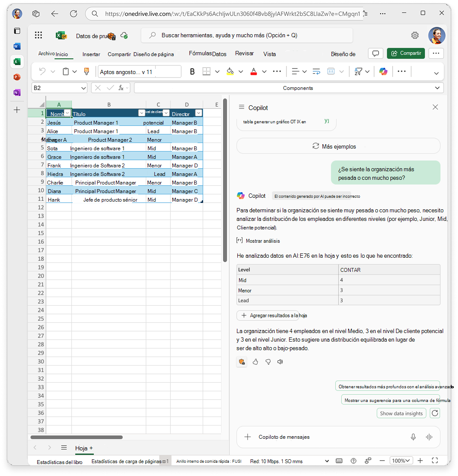Refresh the browser page
Screen dimensions: 458x476
pos(74,14)
